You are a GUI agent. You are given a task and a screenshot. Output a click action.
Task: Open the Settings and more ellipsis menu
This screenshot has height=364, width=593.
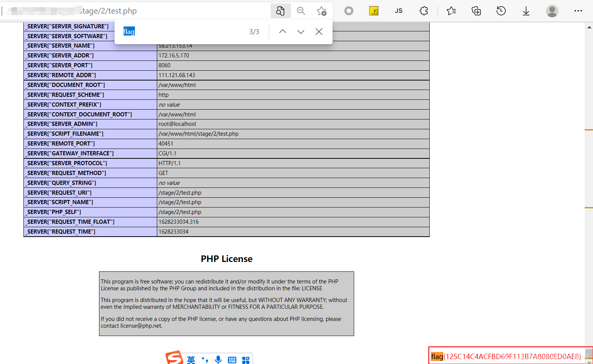tap(578, 11)
